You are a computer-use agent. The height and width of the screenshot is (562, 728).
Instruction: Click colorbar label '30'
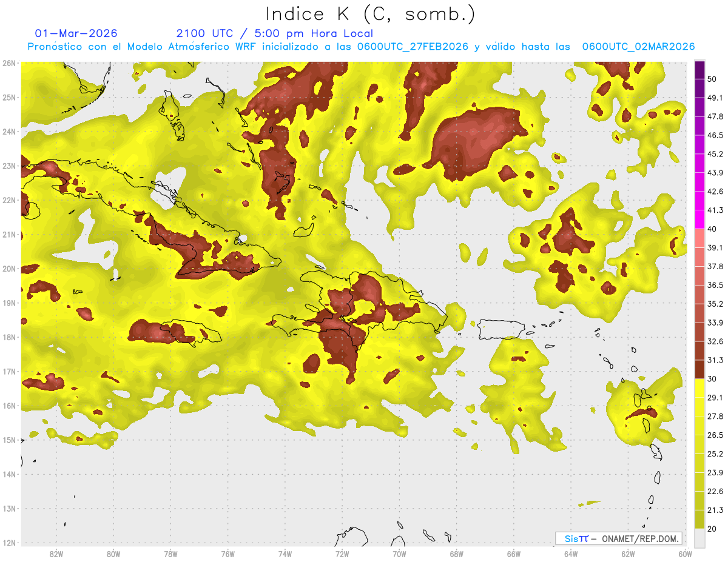click(713, 379)
